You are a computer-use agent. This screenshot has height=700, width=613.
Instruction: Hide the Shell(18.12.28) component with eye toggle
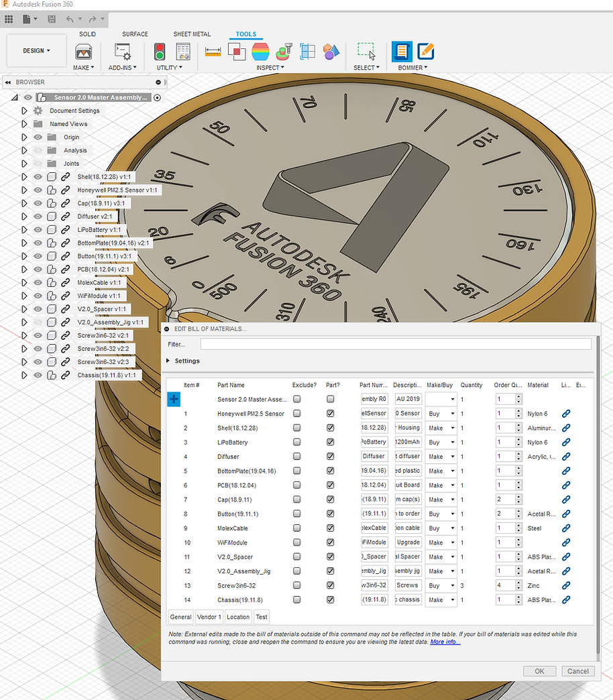[x=38, y=176]
